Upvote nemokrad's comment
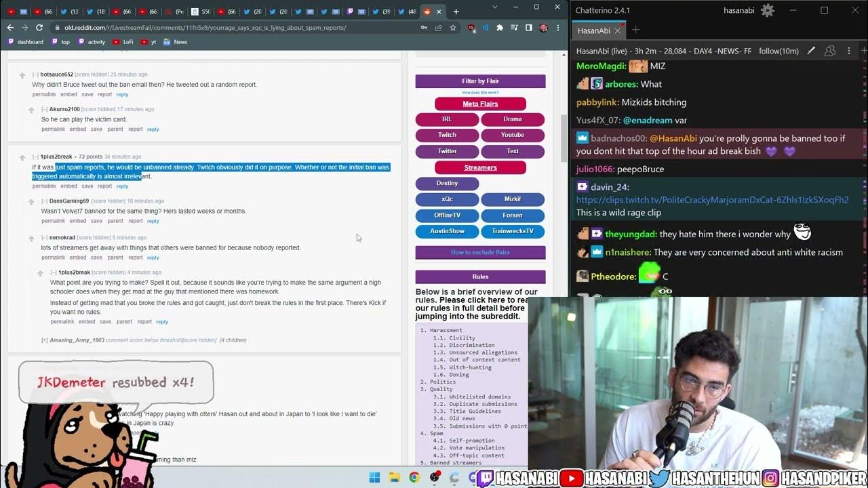Image resolution: width=868 pixels, height=488 pixels. (31, 239)
